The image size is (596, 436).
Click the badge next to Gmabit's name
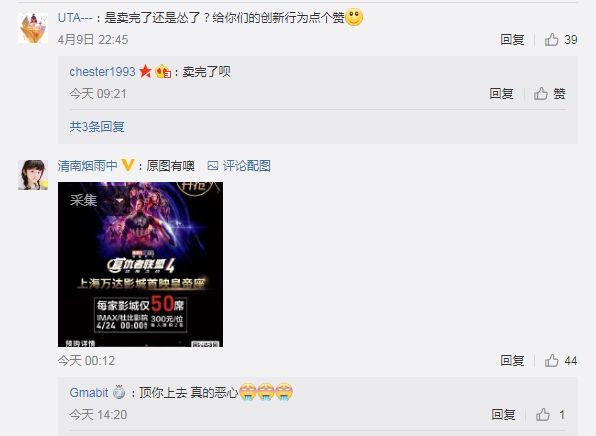point(119,392)
